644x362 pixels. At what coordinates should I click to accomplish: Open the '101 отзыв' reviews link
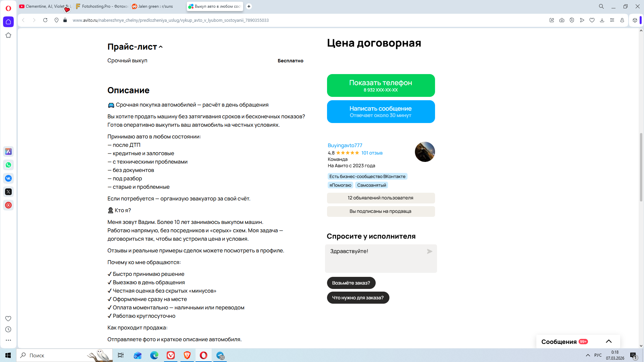[x=372, y=153]
